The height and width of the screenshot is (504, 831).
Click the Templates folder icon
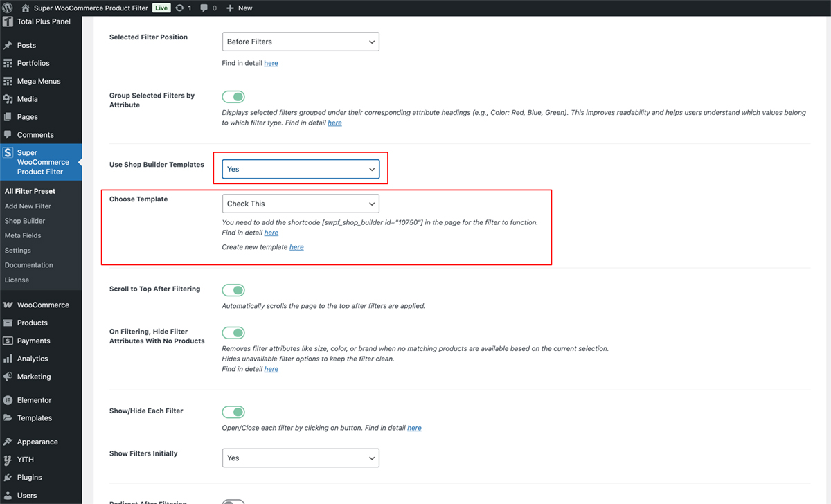pos(8,418)
